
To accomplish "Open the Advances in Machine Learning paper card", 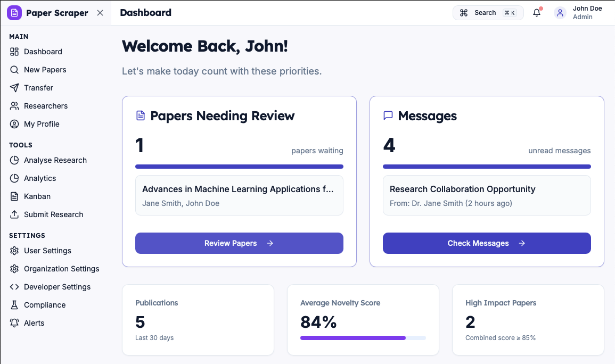I will 239,195.
